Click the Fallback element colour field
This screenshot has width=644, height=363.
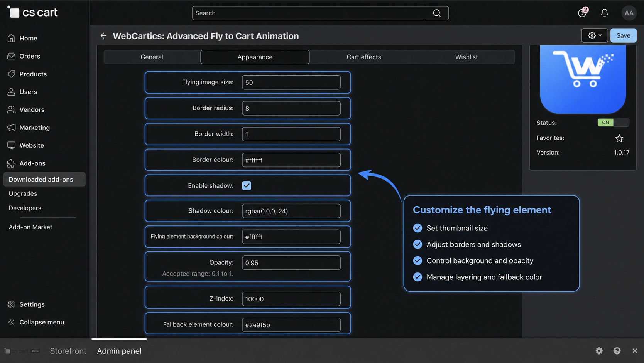[291, 325]
